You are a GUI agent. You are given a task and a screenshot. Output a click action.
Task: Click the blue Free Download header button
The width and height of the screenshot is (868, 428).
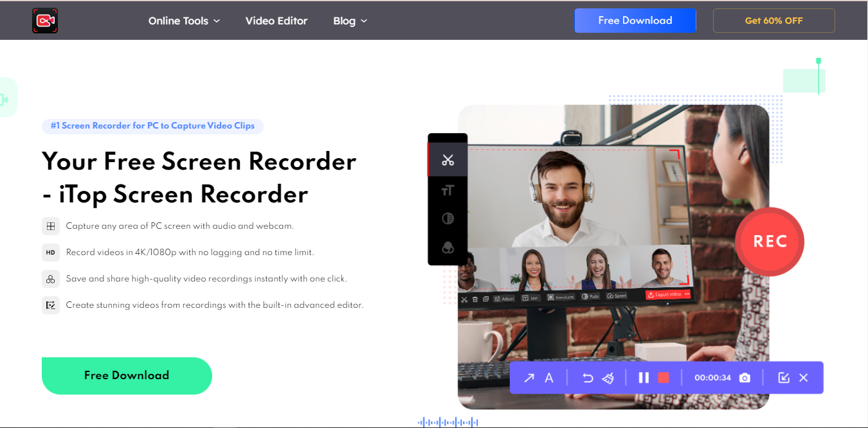635,21
